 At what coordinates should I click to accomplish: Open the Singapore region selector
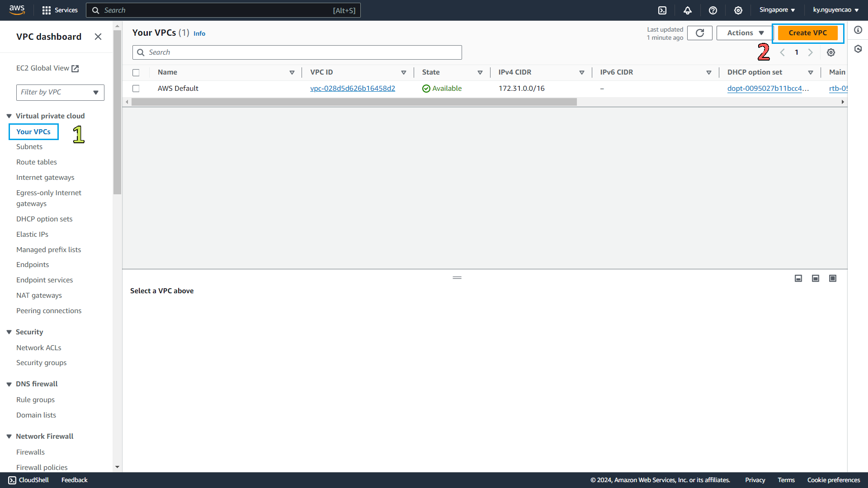(x=777, y=10)
